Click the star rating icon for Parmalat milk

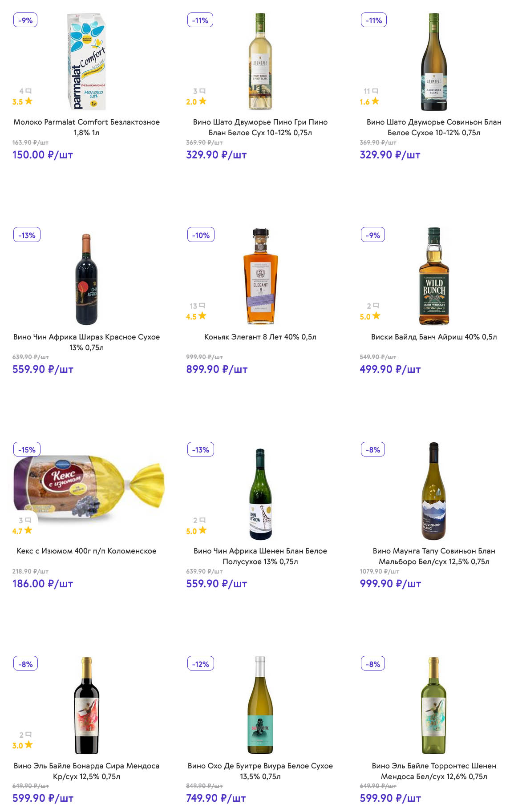pyautogui.click(x=29, y=101)
